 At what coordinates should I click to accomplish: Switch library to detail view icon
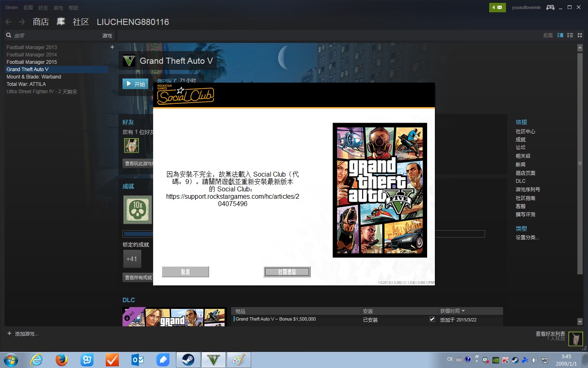click(560, 36)
